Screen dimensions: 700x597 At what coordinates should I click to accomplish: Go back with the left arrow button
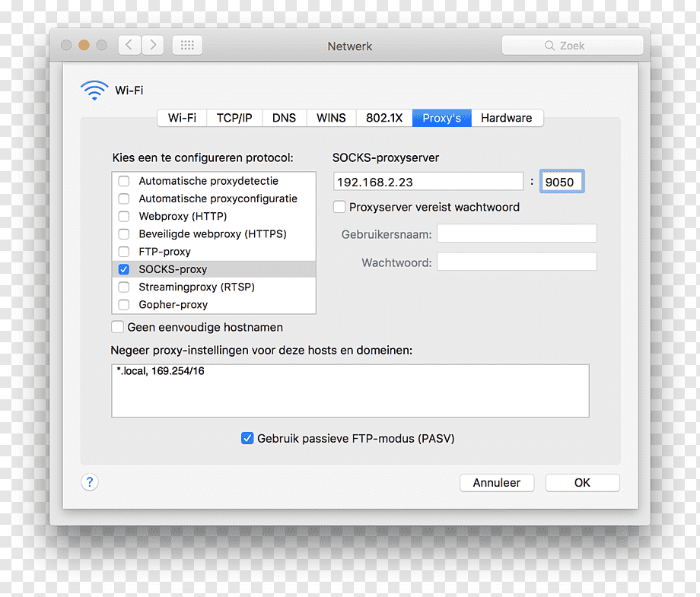point(129,45)
